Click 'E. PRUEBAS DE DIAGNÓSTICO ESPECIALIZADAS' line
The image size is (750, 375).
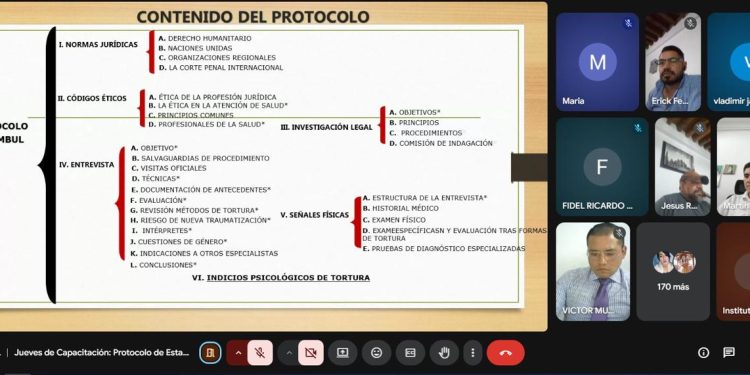pos(444,249)
